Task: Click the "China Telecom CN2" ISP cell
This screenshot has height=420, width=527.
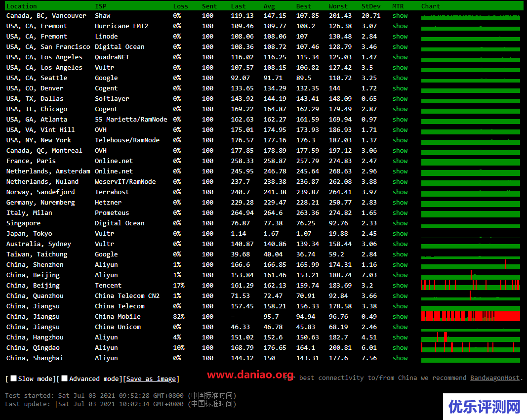Action: (127, 295)
